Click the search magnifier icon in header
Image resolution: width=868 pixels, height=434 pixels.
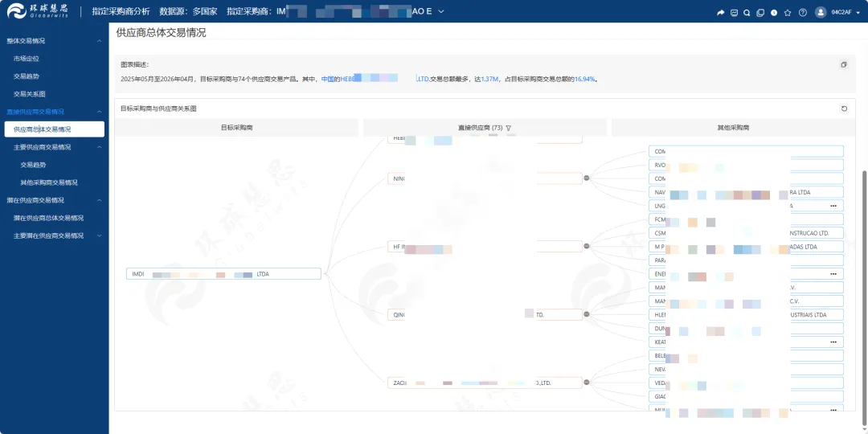tap(747, 12)
